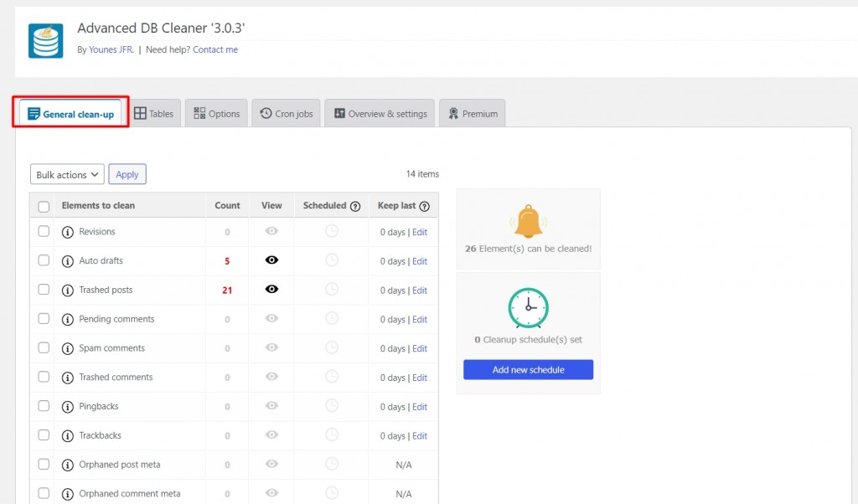858x504 pixels.
Task: Edit keep-last days for Auto drafts
Action: (420, 261)
